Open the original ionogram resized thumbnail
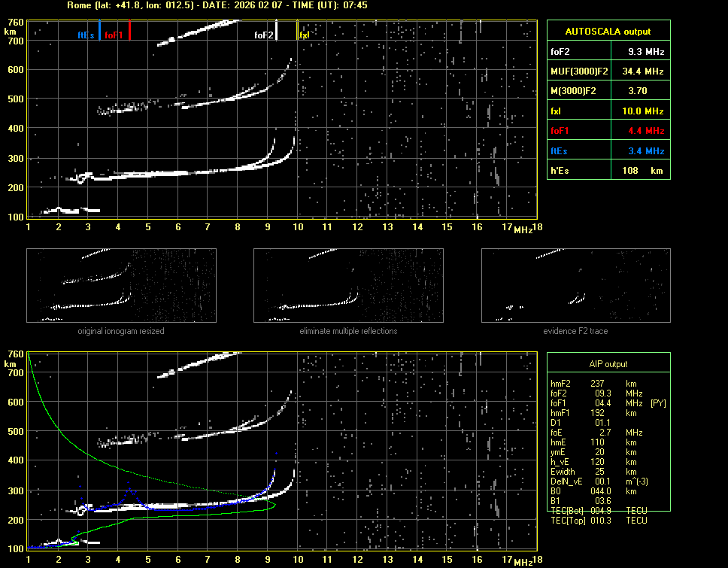 [121, 285]
